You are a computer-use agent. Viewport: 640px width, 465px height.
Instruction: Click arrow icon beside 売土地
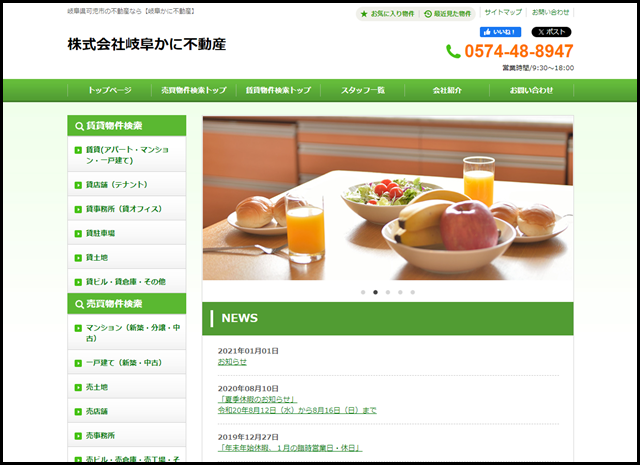pos(78,387)
